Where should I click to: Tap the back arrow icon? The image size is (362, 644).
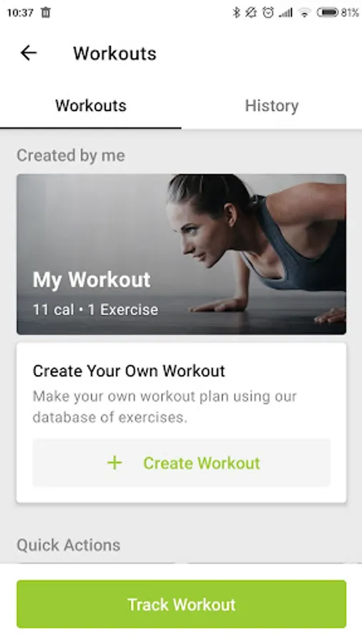[x=29, y=53]
